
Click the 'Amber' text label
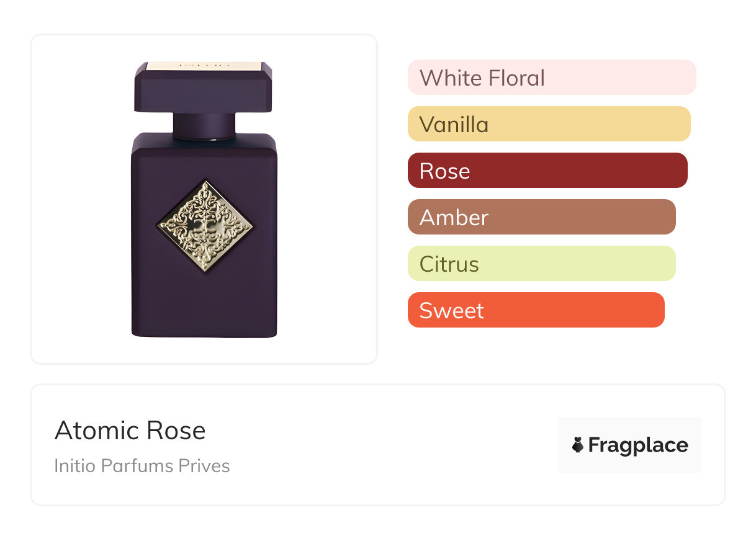454,218
